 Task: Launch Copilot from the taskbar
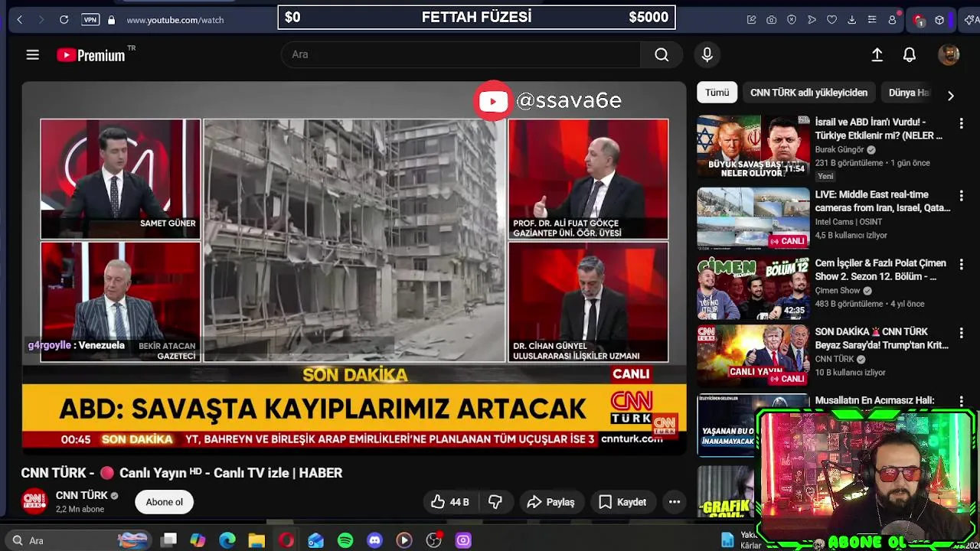pyautogui.click(x=198, y=540)
